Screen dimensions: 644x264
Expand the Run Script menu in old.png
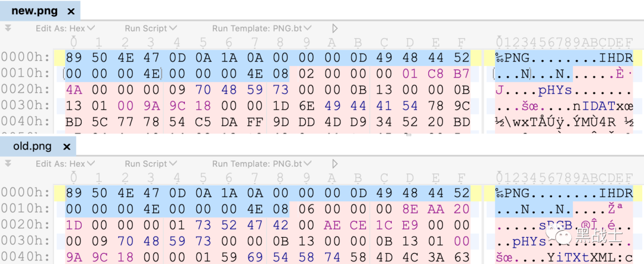[150, 163]
